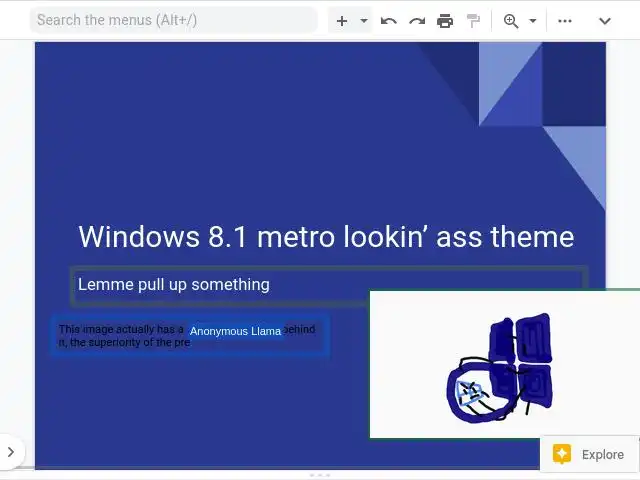The width and height of the screenshot is (640, 480).
Task: Open the new slide layout dropdown arrow
Action: tap(364, 20)
